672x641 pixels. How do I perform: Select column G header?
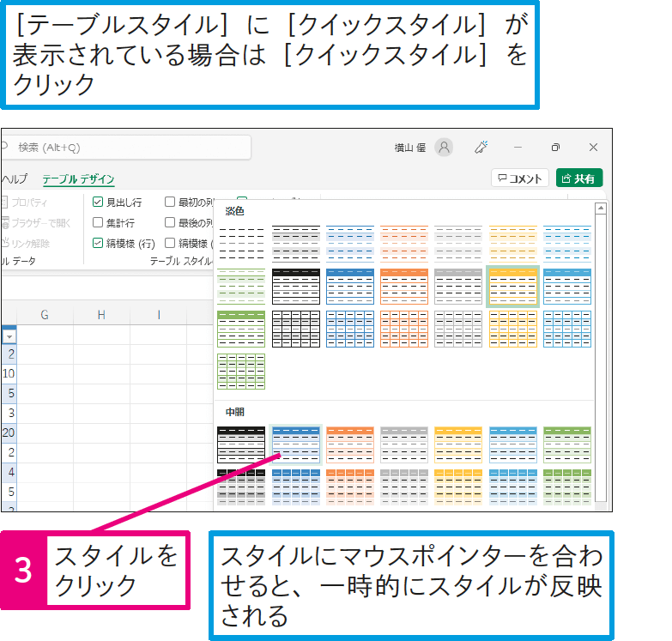tap(45, 315)
